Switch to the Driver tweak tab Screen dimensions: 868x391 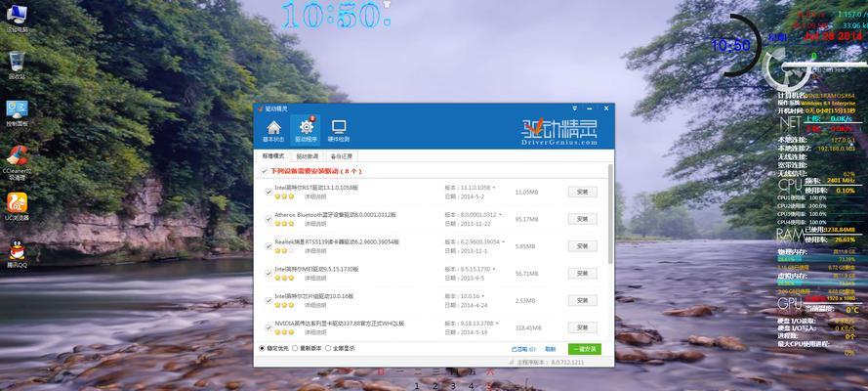308,156
